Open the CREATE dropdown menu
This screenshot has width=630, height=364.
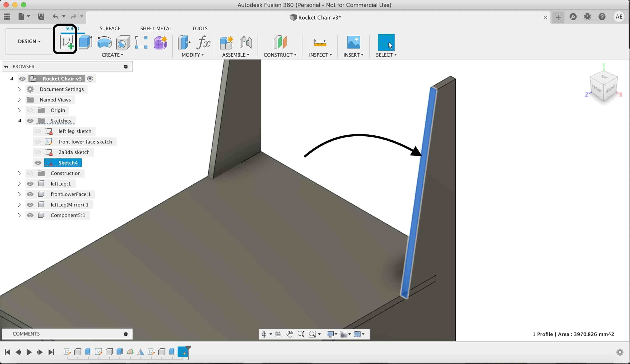(112, 55)
